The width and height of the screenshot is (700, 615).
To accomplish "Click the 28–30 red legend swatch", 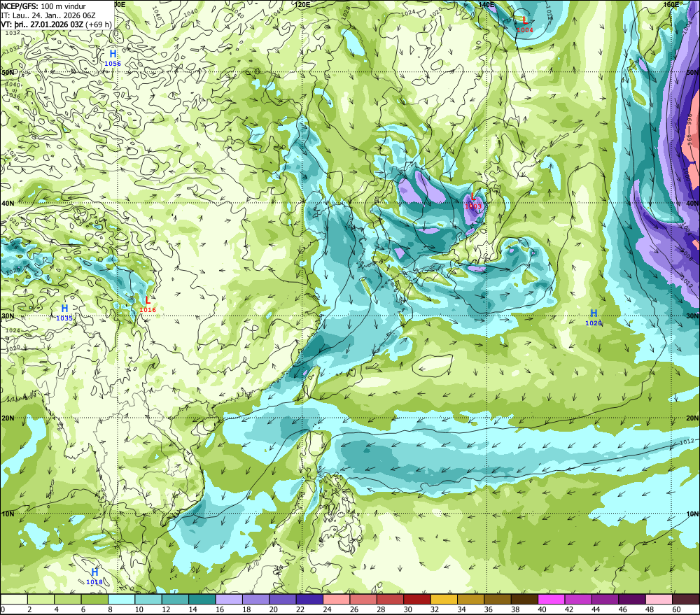I will pos(390,599).
